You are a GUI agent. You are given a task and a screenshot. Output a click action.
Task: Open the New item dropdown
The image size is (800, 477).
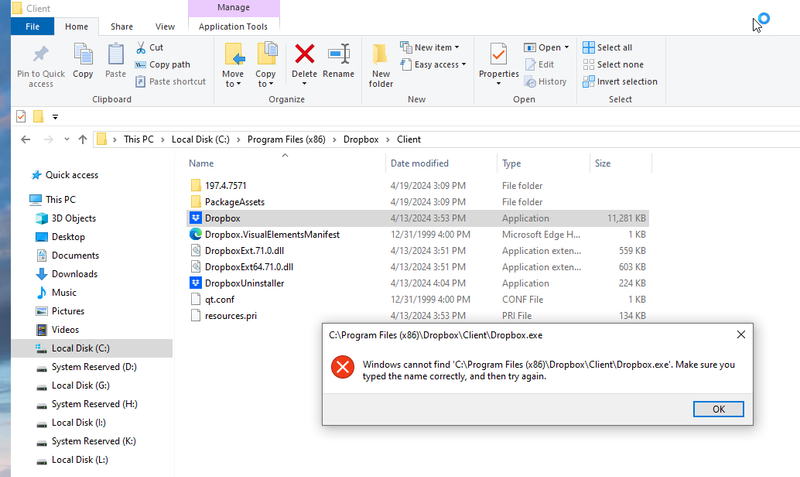(429, 47)
